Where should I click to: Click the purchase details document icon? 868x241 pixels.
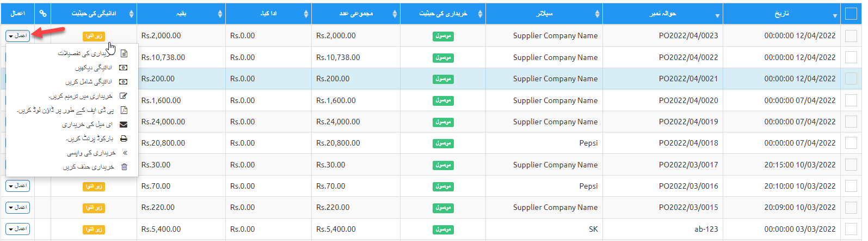124,53
